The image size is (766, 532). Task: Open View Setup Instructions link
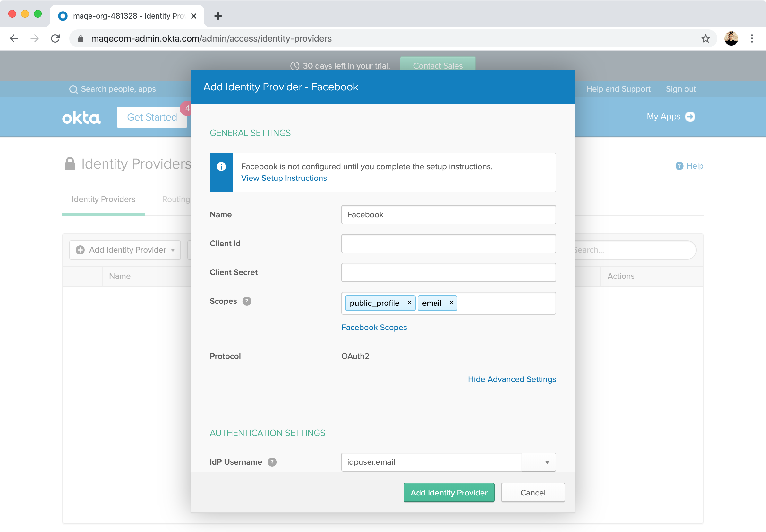click(284, 178)
